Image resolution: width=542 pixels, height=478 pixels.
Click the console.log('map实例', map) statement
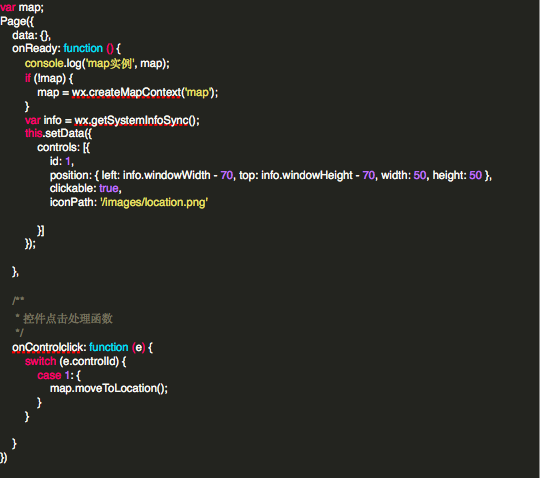97,64
